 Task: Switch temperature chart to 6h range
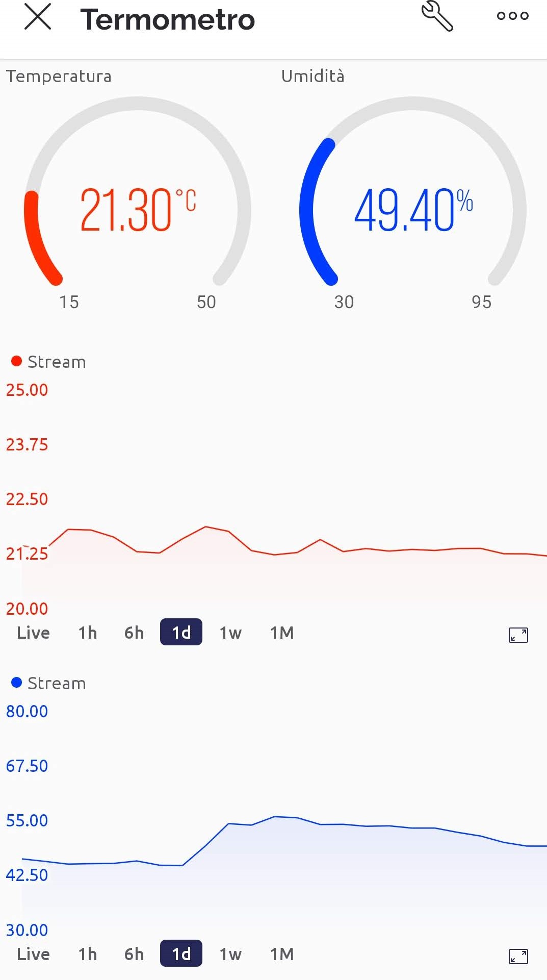(134, 633)
